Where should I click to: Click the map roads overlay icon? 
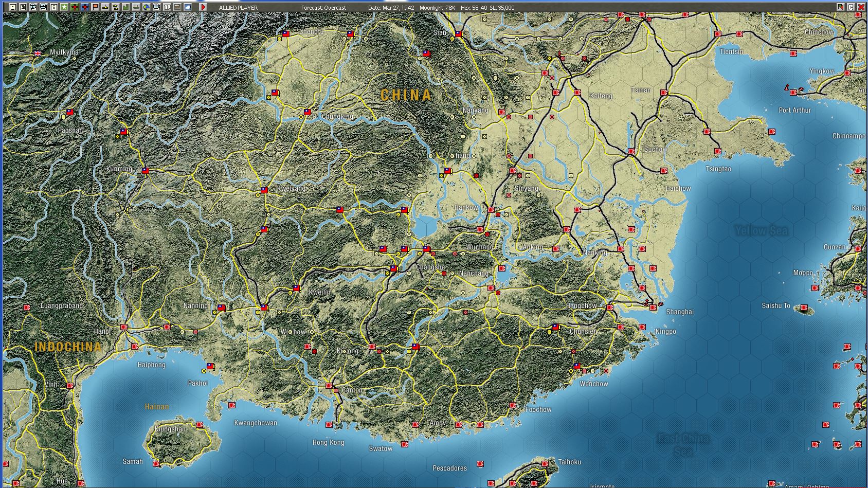[177, 7]
